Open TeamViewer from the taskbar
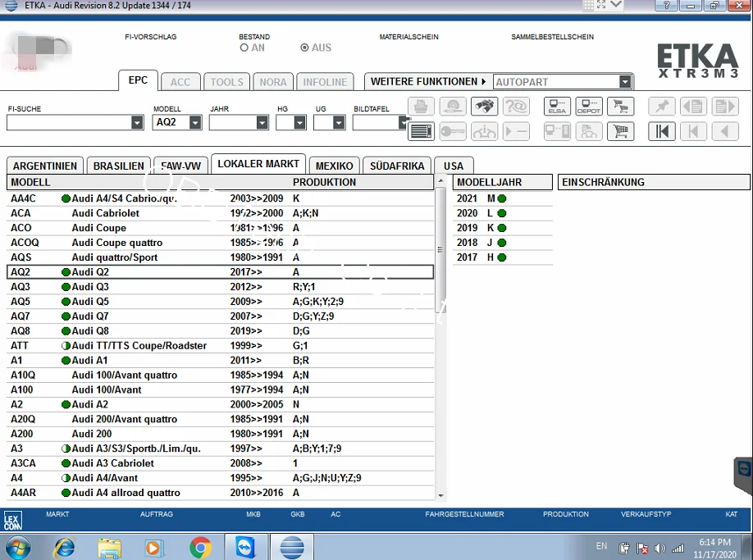Image resolution: width=753 pixels, height=560 pixels. pyautogui.click(x=245, y=548)
